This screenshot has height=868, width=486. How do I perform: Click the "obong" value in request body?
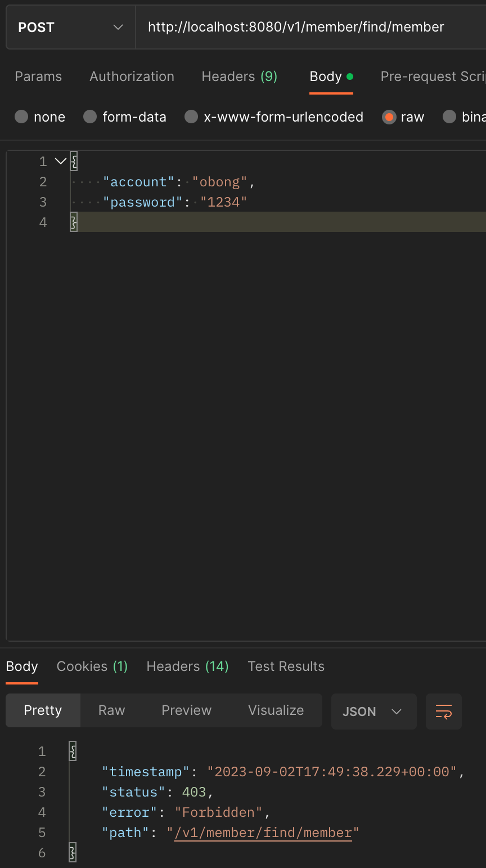pyautogui.click(x=220, y=182)
